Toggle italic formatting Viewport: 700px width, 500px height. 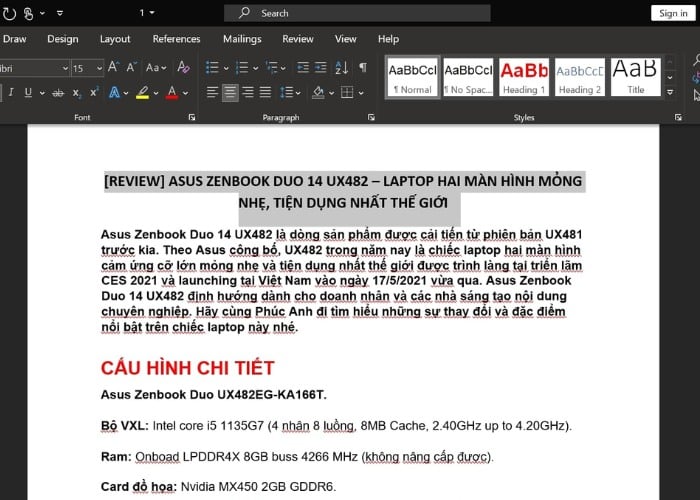[8, 92]
